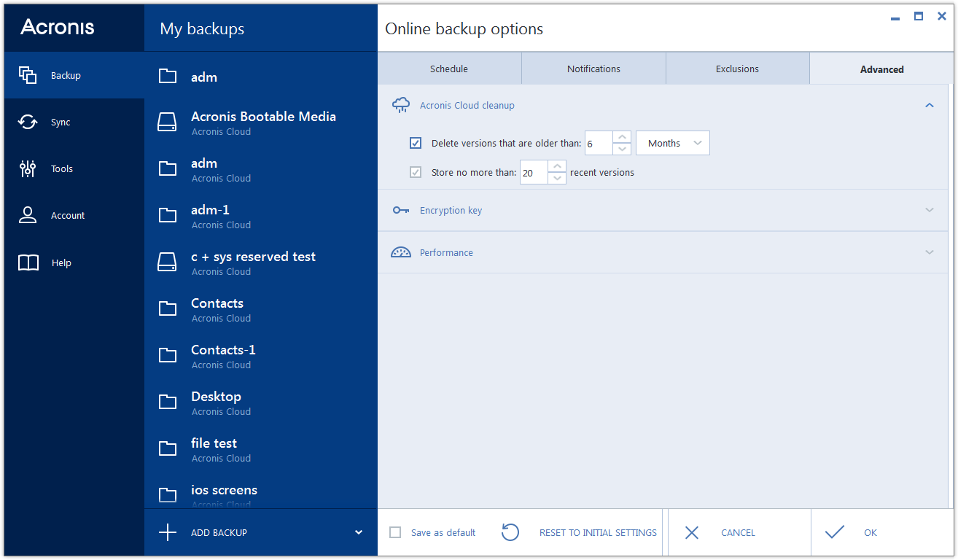Select the Advanced tab
Screen dimensions: 958x560
(882, 69)
